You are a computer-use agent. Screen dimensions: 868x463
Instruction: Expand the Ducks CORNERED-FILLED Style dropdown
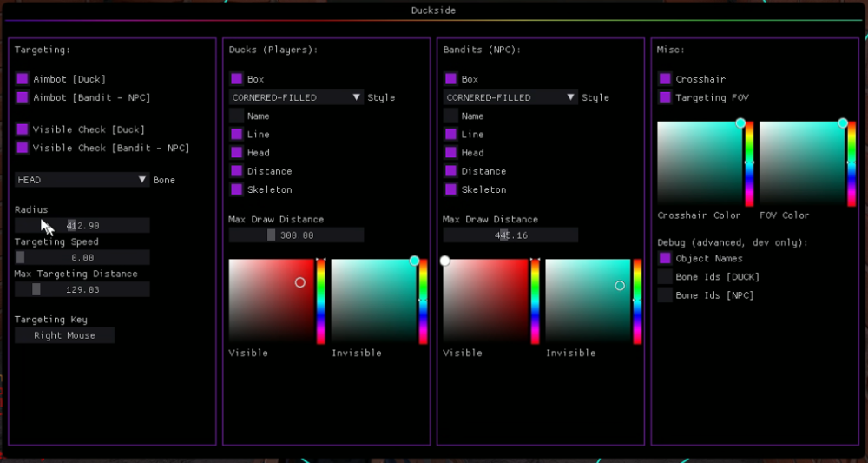[296, 97]
